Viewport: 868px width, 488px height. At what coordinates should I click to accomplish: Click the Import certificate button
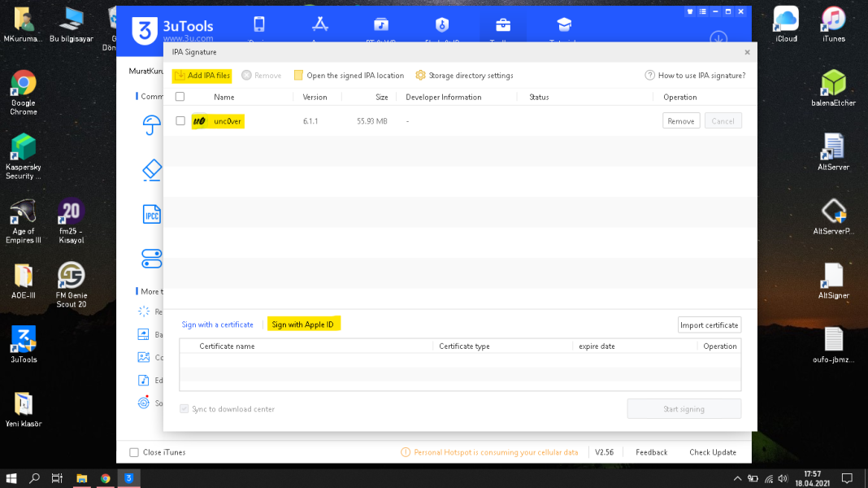coord(709,325)
